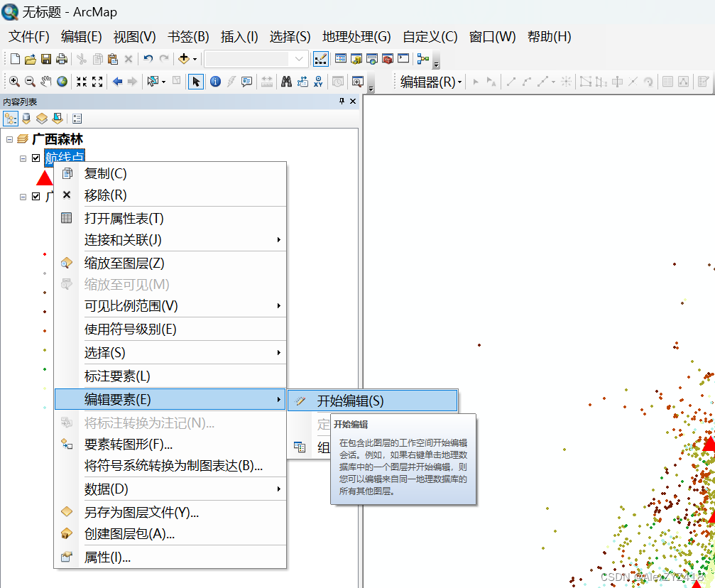715x588 pixels.
Task: Open the 自定义(C) menu
Action: click(430, 37)
